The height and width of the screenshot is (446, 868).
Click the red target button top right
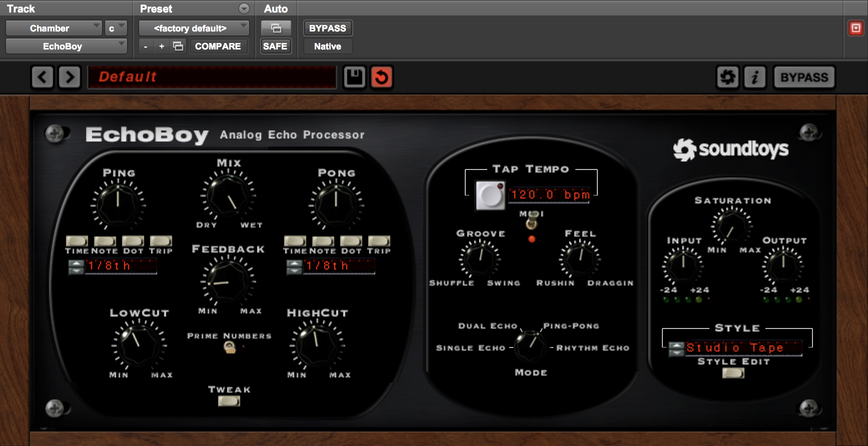[855, 28]
